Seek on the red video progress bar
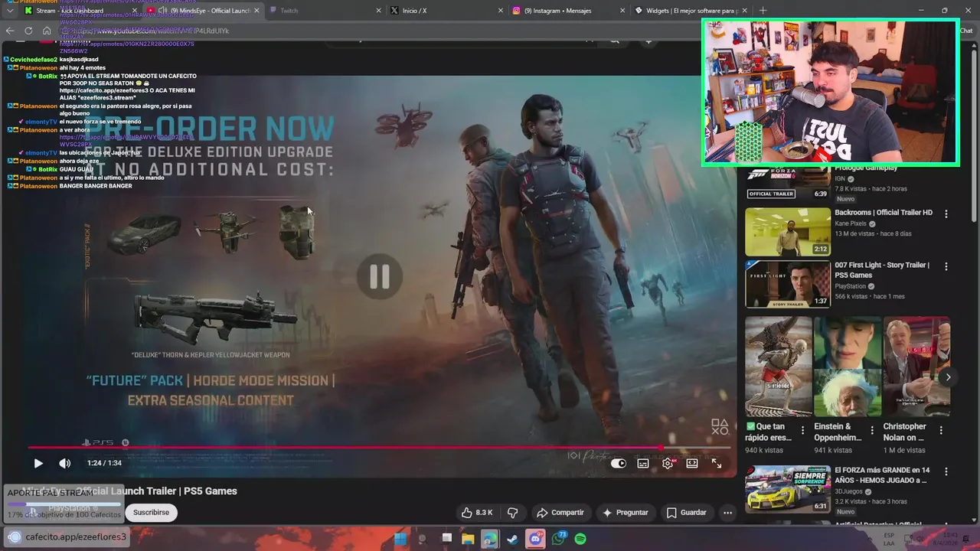This screenshot has width=980, height=551. (379, 448)
